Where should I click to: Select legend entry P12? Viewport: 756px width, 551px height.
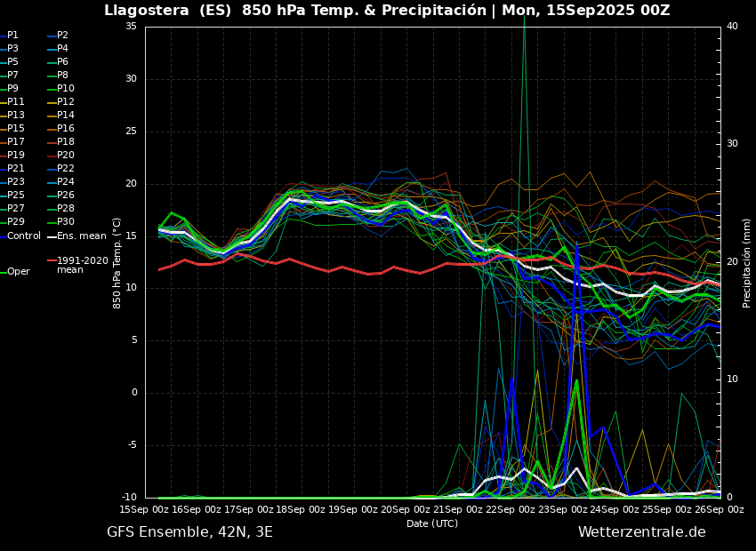66,101
